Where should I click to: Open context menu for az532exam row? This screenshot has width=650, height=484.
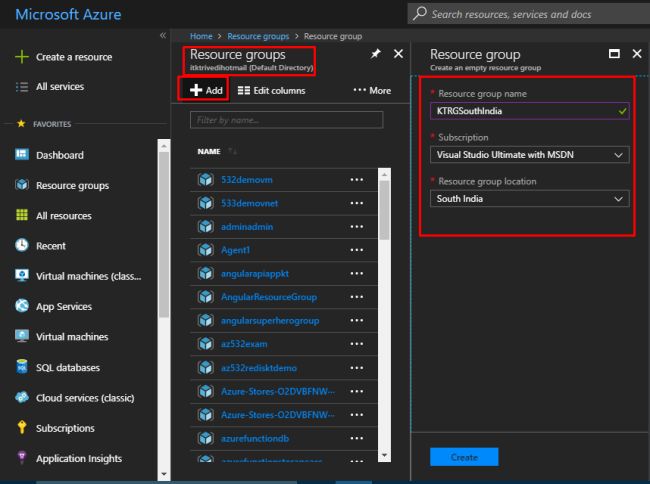pyautogui.click(x=357, y=344)
